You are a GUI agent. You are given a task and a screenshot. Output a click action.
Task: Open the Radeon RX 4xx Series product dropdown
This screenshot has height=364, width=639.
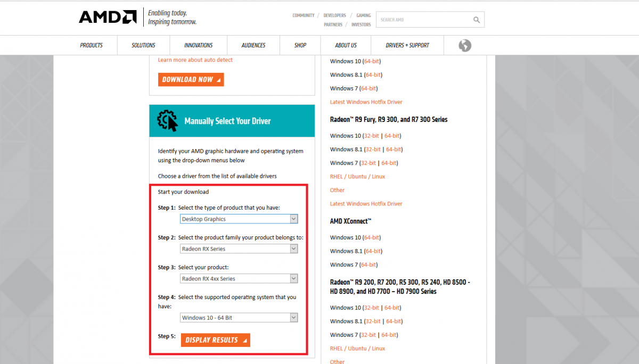pyautogui.click(x=239, y=278)
